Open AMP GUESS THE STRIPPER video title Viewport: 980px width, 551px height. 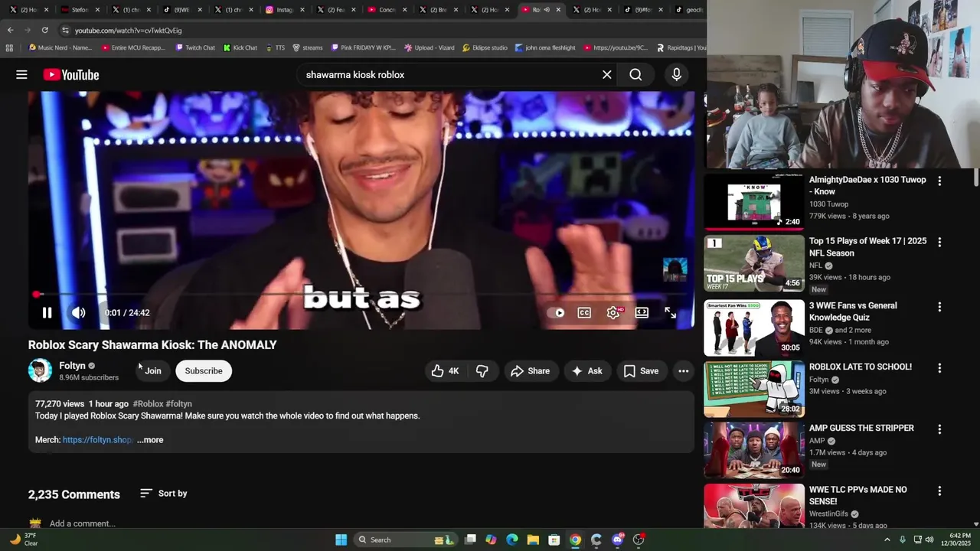(861, 428)
